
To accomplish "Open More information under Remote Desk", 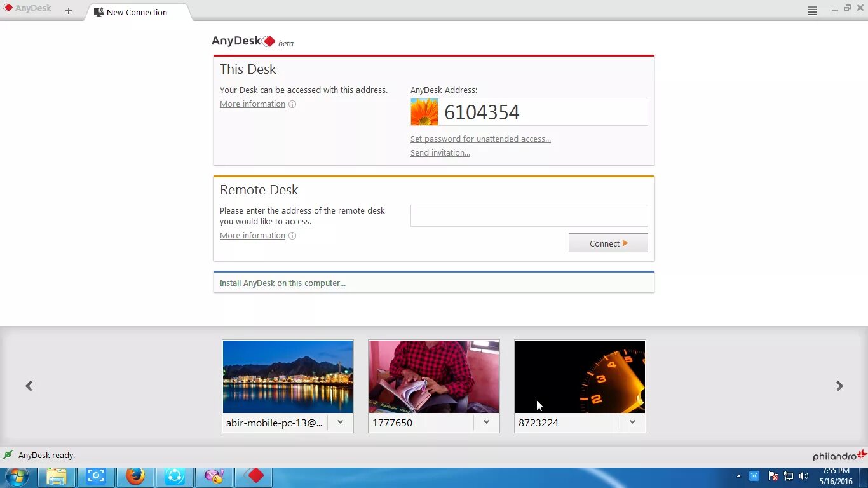I will (252, 236).
